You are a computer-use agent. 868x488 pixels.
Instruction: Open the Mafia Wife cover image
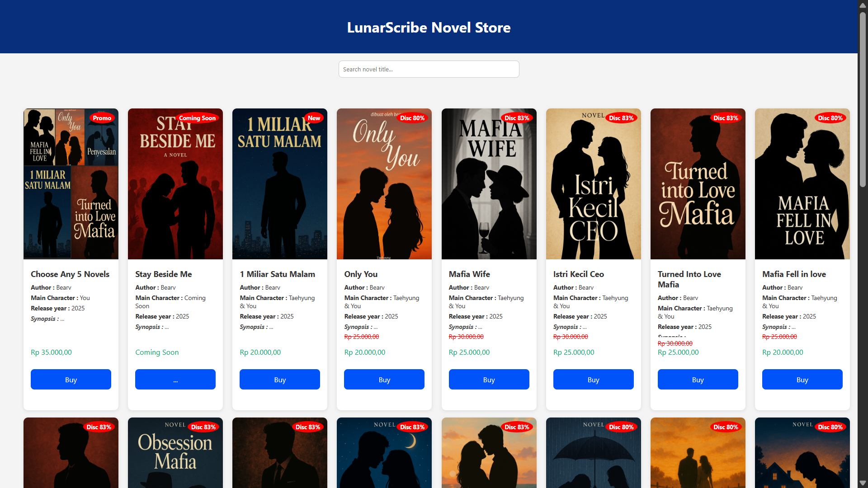point(489,184)
